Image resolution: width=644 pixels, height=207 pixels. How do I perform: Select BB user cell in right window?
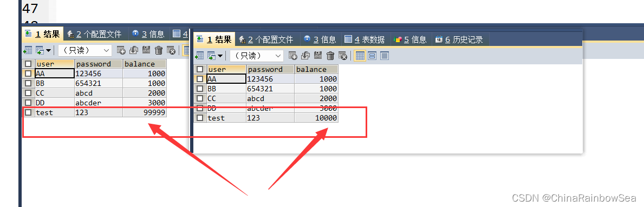click(x=226, y=89)
